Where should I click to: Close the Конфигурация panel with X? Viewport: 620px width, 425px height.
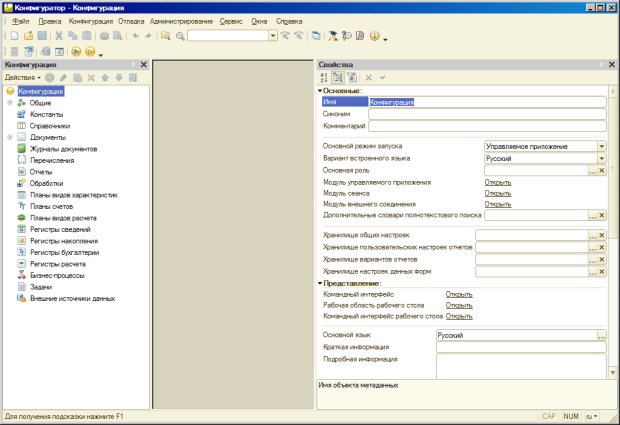pyautogui.click(x=144, y=65)
